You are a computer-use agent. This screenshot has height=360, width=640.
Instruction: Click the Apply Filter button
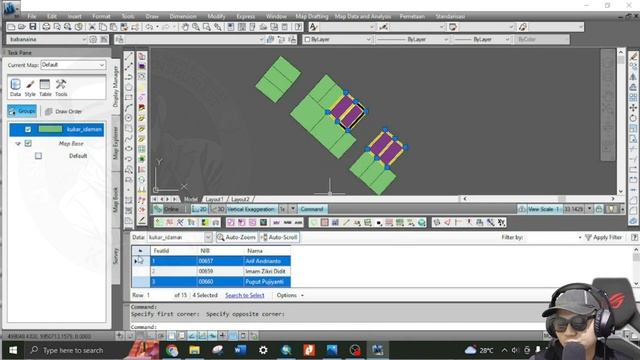[x=603, y=237]
